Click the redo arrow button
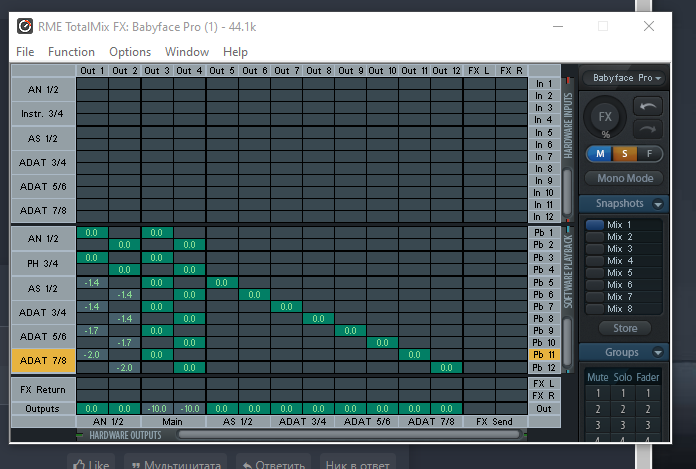696x469 pixels. point(648,129)
